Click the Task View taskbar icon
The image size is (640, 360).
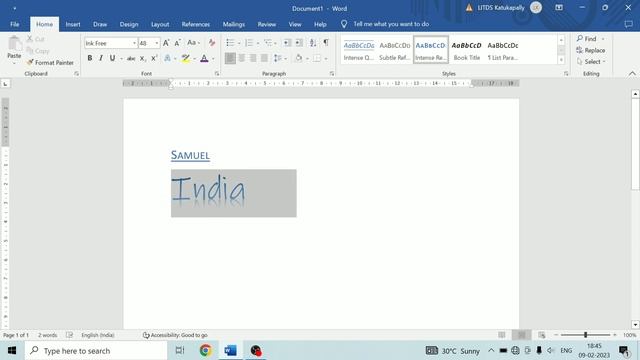[180, 350]
